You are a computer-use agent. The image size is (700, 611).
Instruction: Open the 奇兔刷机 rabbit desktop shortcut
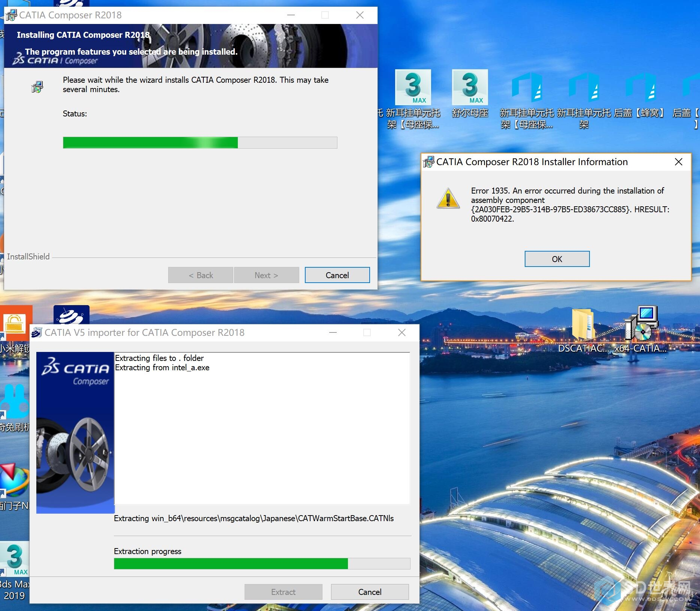tap(14, 408)
